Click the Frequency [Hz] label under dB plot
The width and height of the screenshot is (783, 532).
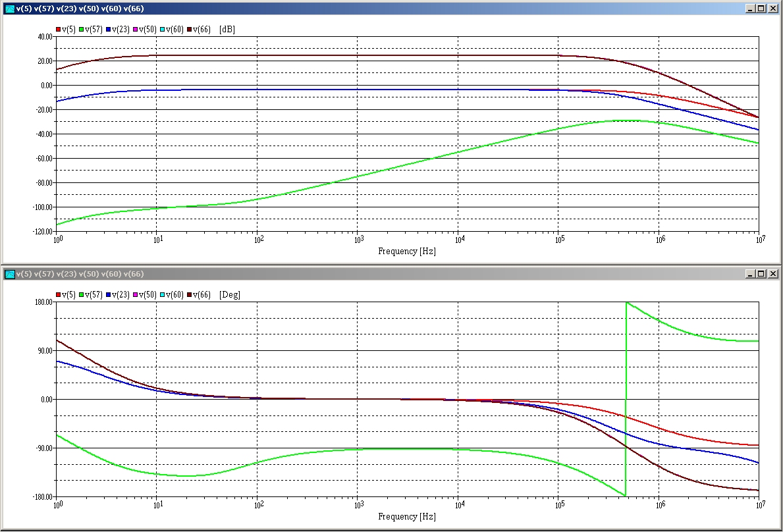click(407, 251)
